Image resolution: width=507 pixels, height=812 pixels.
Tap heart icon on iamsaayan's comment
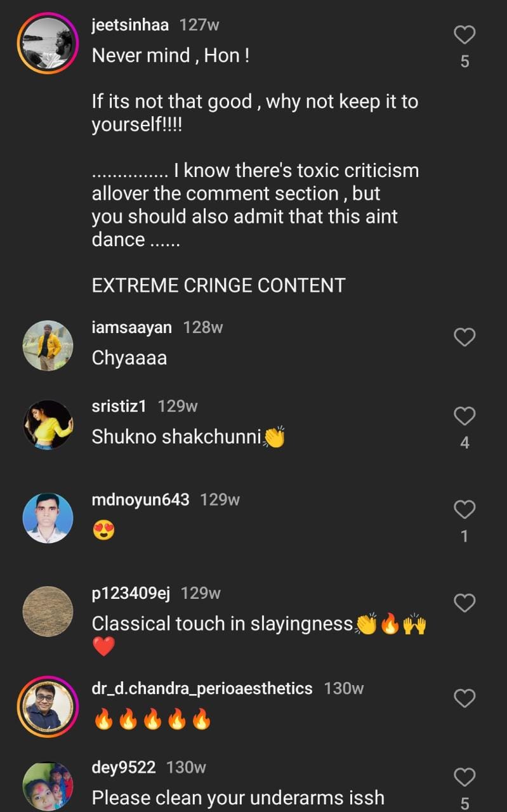coord(464,337)
